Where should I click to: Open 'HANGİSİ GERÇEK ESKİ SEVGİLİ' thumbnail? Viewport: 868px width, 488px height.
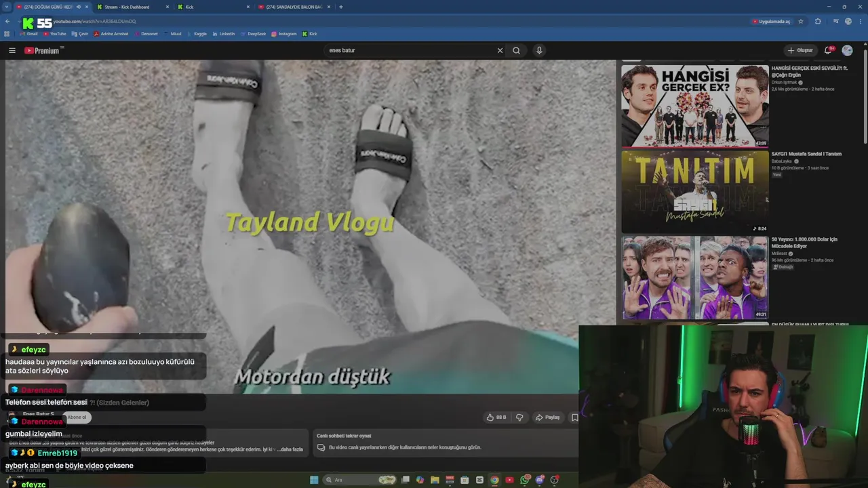pyautogui.click(x=695, y=106)
